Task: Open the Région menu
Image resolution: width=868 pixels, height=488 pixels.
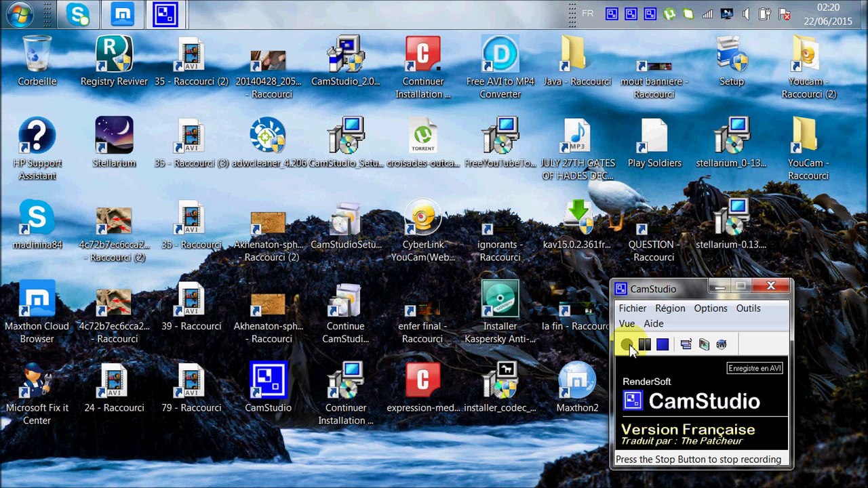Action: point(670,308)
